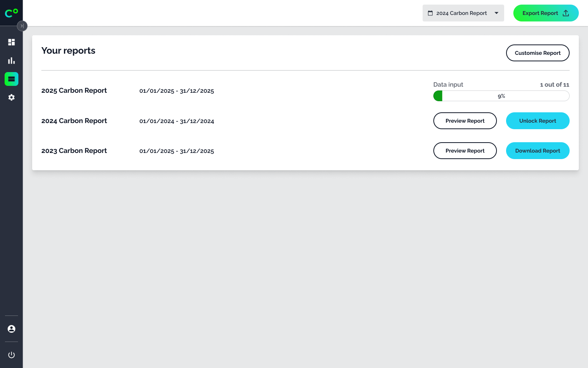Unlock the 2024 Carbon Report

pyautogui.click(x=537, y=121)
